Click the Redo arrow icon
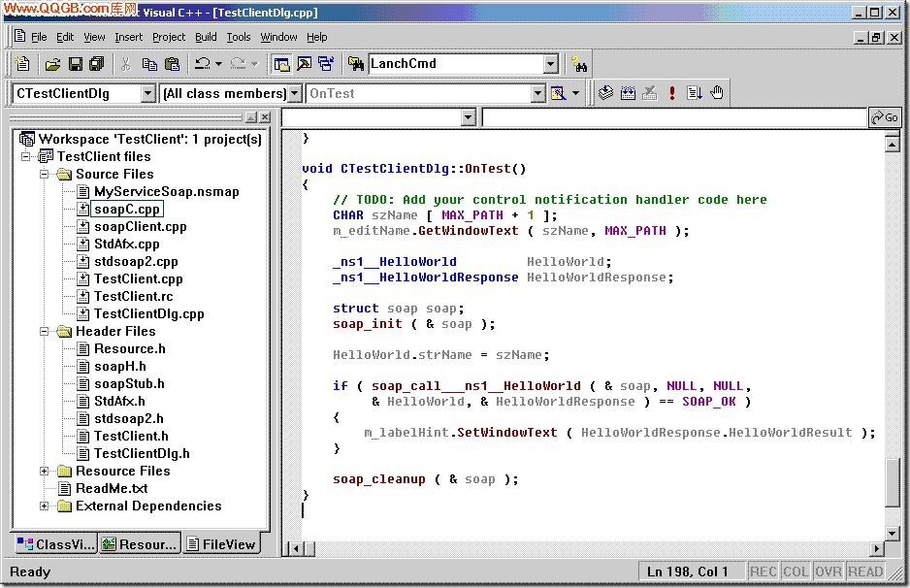This screenshot has height=588, width=910. point(238,64)
